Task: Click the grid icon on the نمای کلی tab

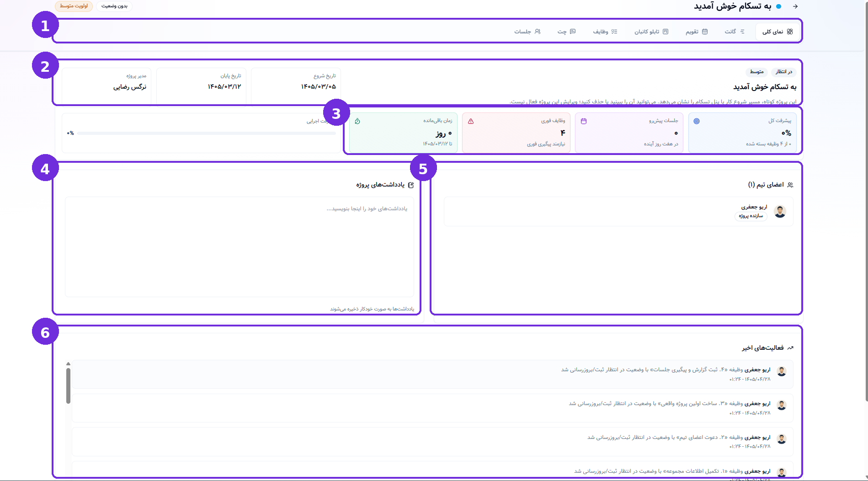Action: pos(790,32)
